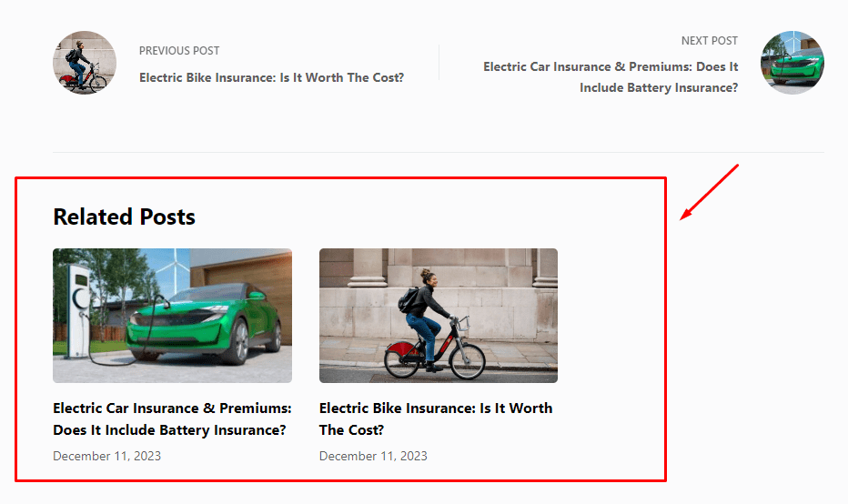The image size is (848, 504).
Task: Click the horizontal divider above Related Posts
Action: [439, 152]
